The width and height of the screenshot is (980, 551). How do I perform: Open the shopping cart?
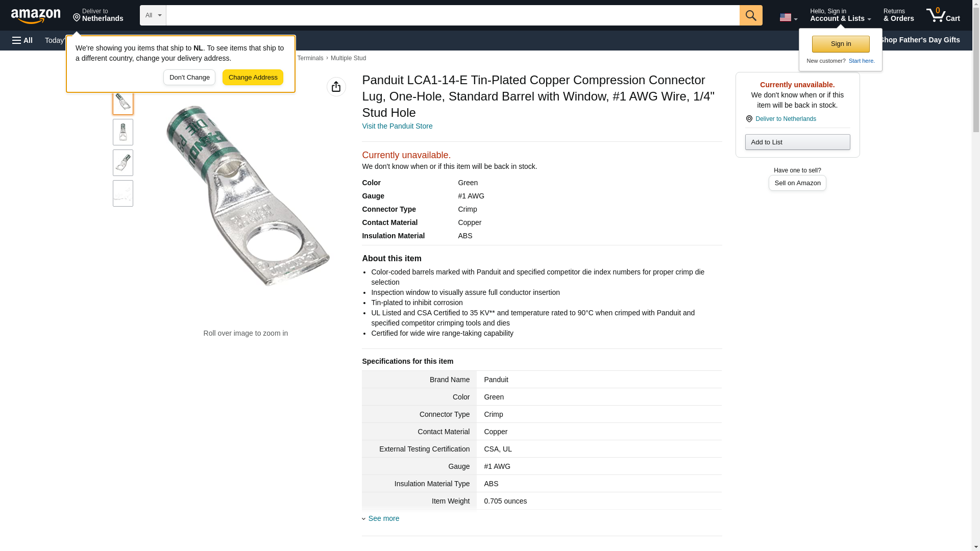(x=943, y=15)
